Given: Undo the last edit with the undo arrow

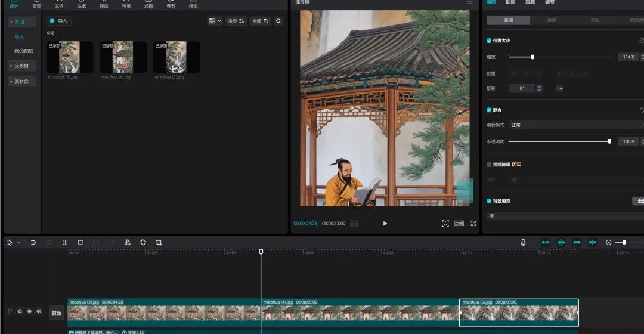Looking at the screenshot, I should pyautogui.click(x=33, y=242).
